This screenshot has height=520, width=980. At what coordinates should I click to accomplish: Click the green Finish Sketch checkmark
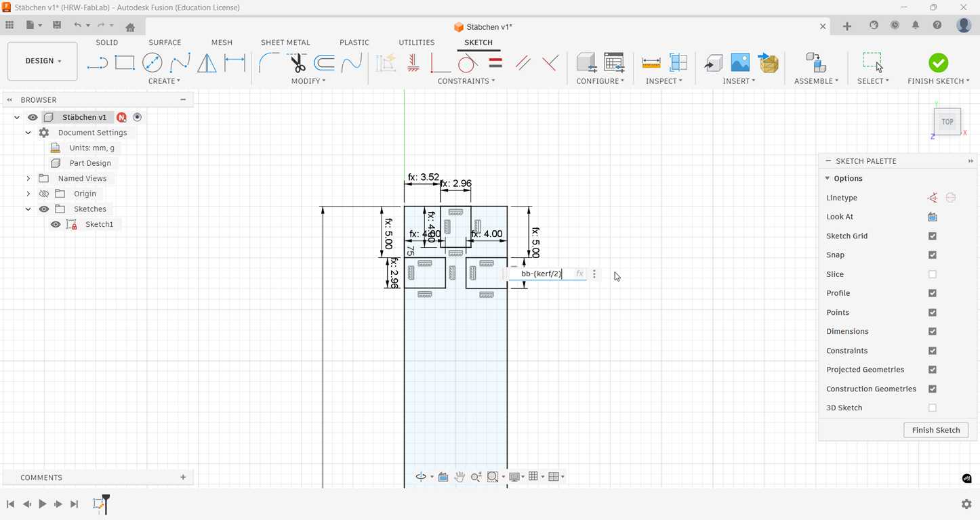pos(939,62)
